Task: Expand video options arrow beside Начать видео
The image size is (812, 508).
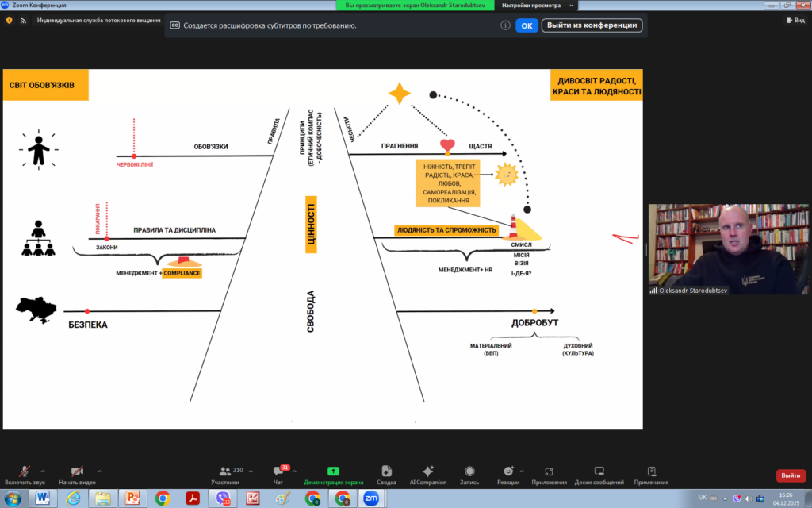Action: [100, 470]
